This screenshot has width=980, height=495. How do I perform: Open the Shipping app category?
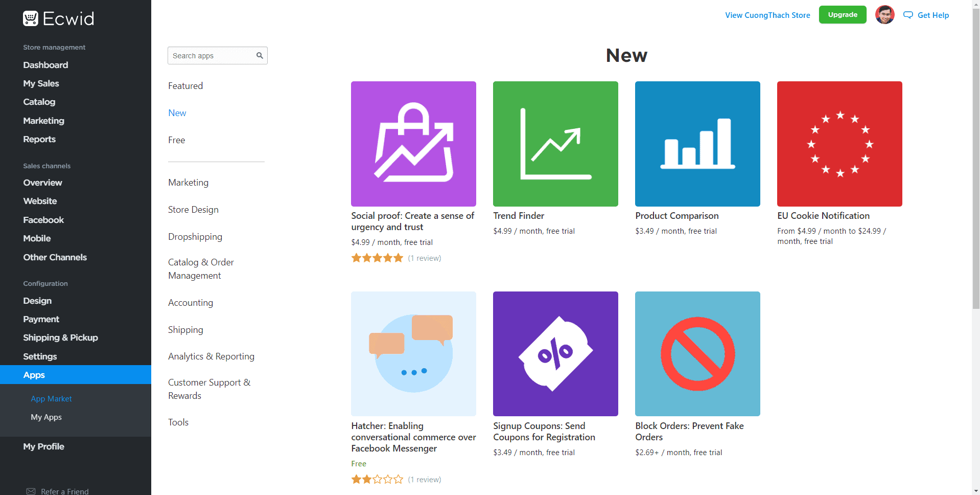(185, 330)
